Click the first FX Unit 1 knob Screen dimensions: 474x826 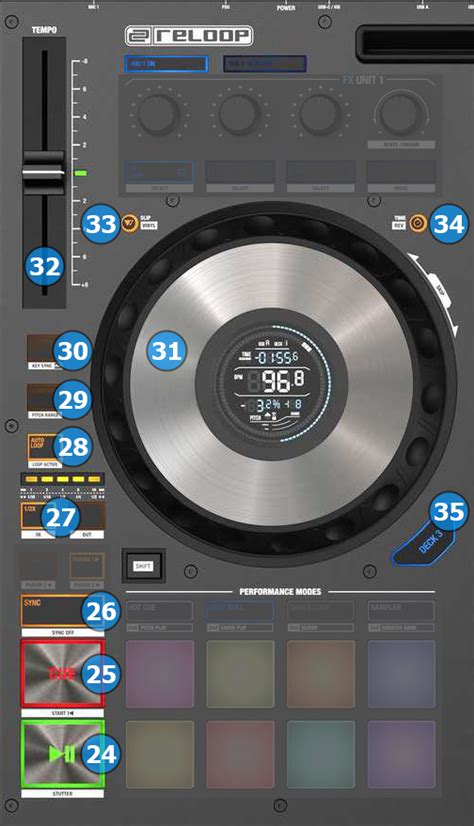pyautogui.click(x=159, y=114)
